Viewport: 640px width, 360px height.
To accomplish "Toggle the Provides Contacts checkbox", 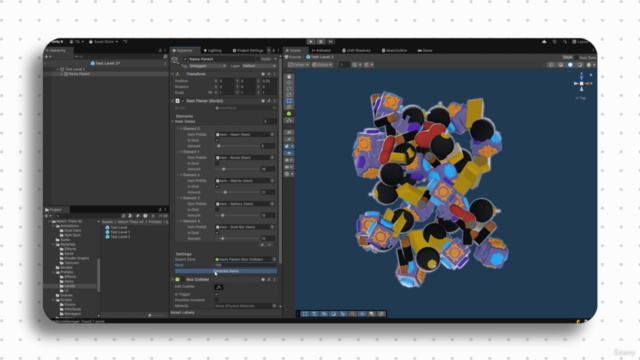I will tap(217, 300).
